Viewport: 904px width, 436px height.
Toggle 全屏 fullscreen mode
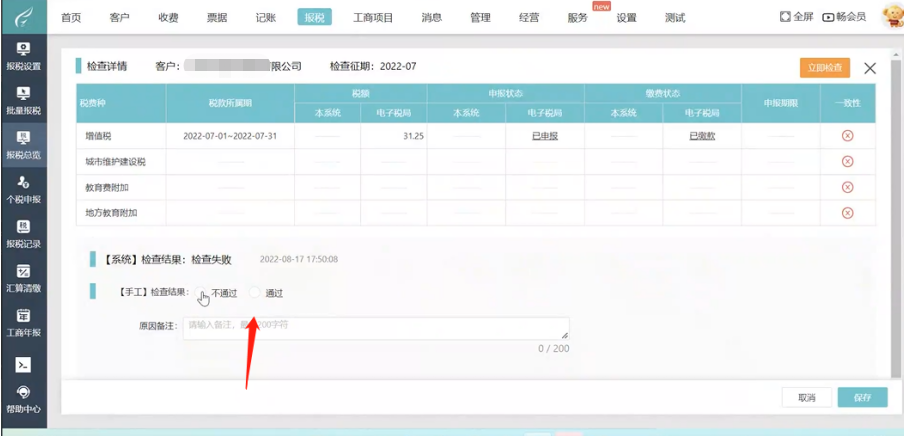click(796, 17)
